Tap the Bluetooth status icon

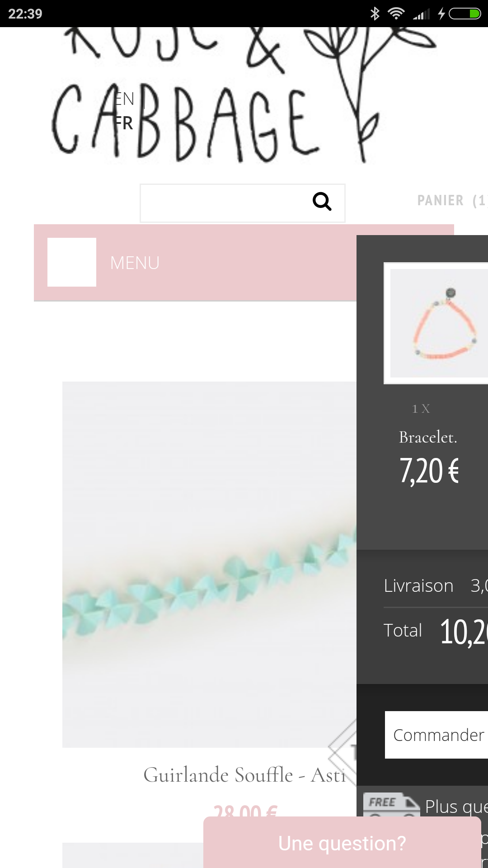375,14
